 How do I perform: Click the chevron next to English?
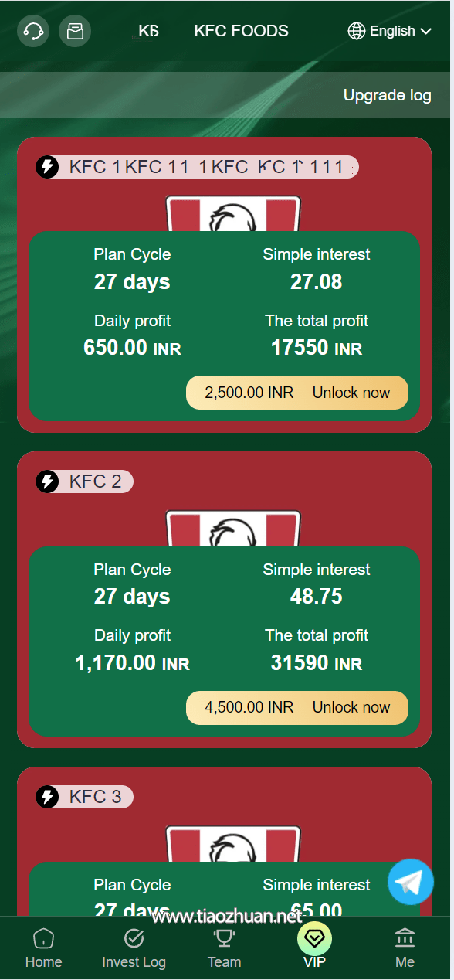click(426, 32)
